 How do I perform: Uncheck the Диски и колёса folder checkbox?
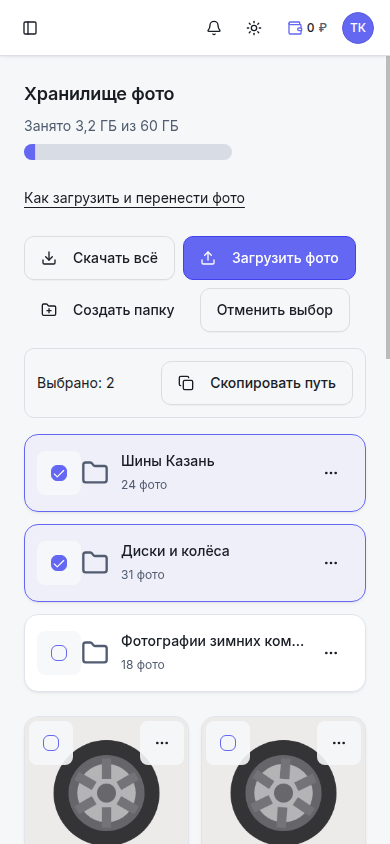(59, 563)
